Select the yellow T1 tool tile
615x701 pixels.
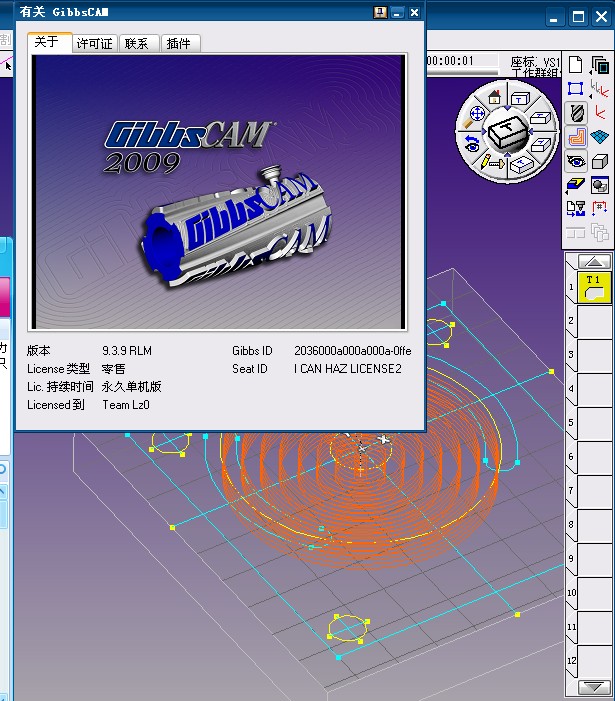(594, 287)
